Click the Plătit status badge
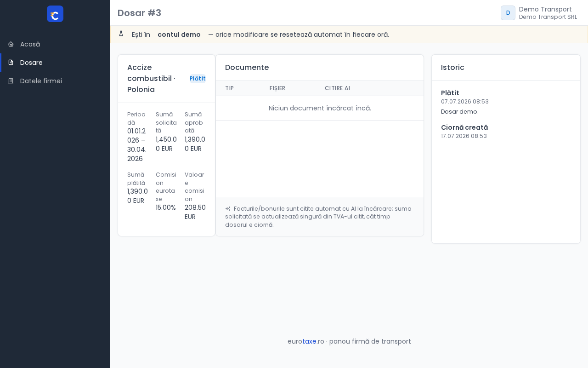The width and height of the screenshot is (588, 368). [198, 79]
